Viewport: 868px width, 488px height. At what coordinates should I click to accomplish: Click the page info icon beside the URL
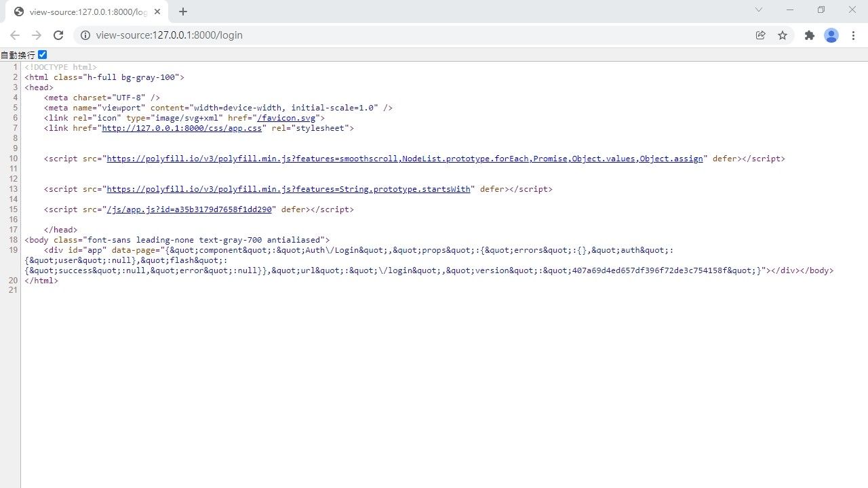[85, 35]
